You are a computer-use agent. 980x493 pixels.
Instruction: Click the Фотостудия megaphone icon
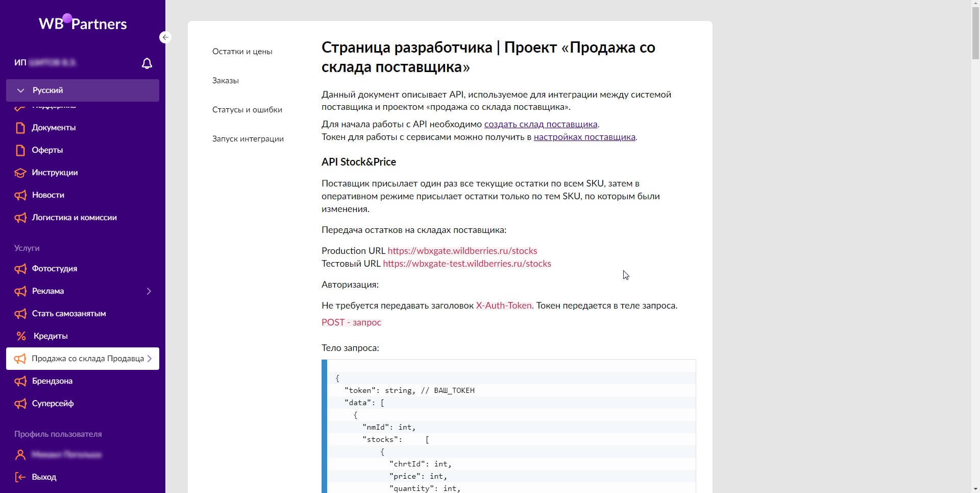coord(20,269)
